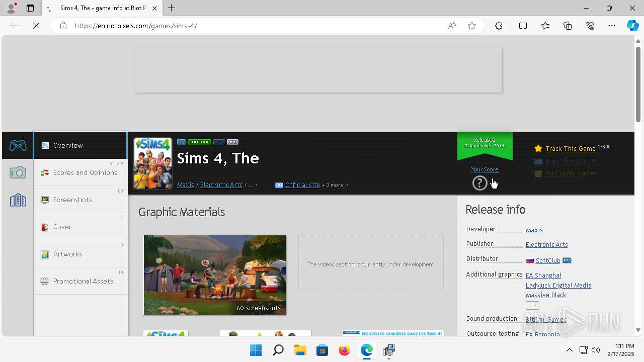Open Electronic Arts publisher link in Release info
Viewport: 644px width, 362px height.
coord(546,244)
